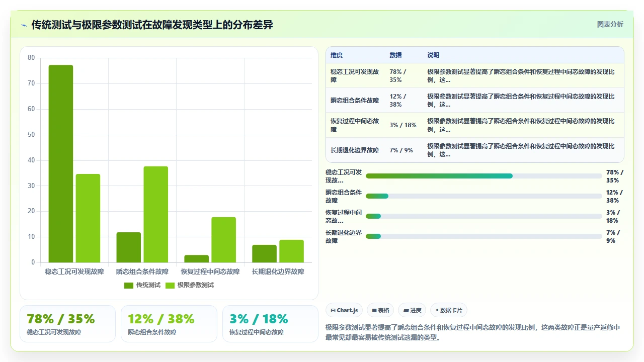
Task: Click the title icon before 传统测试与极限参数测试
Action: pyautogui.click(x=24, y=25)
